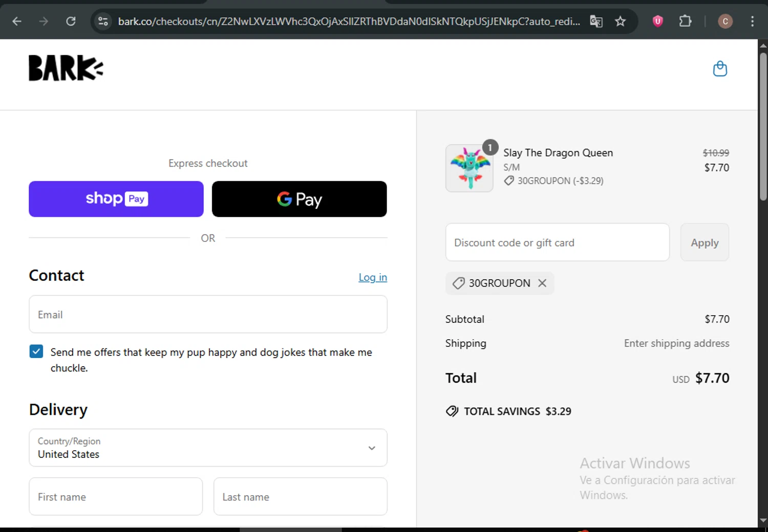Click the Enter shipping address text
Screen dimensions: 768x532
676,343
